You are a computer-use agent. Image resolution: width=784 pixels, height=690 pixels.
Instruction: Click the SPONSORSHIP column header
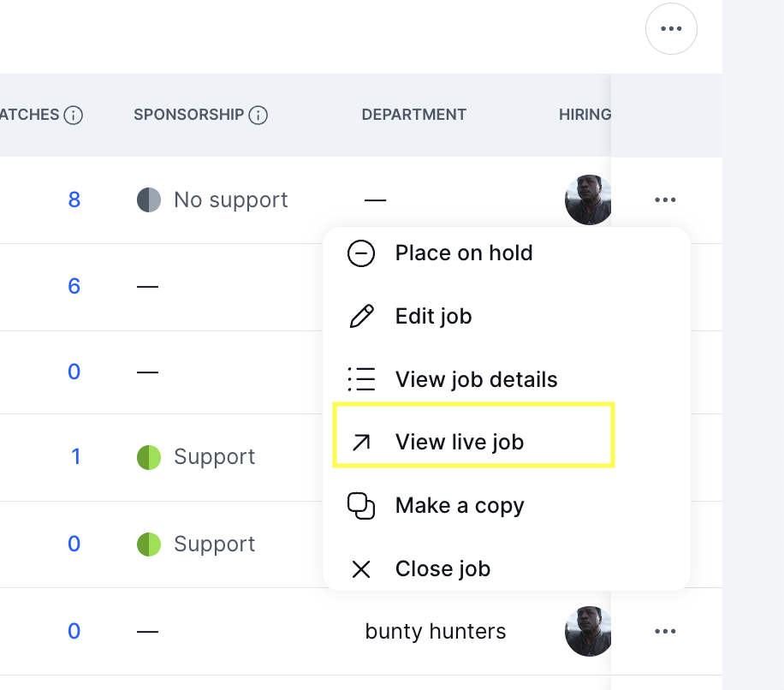coord(188,115)
